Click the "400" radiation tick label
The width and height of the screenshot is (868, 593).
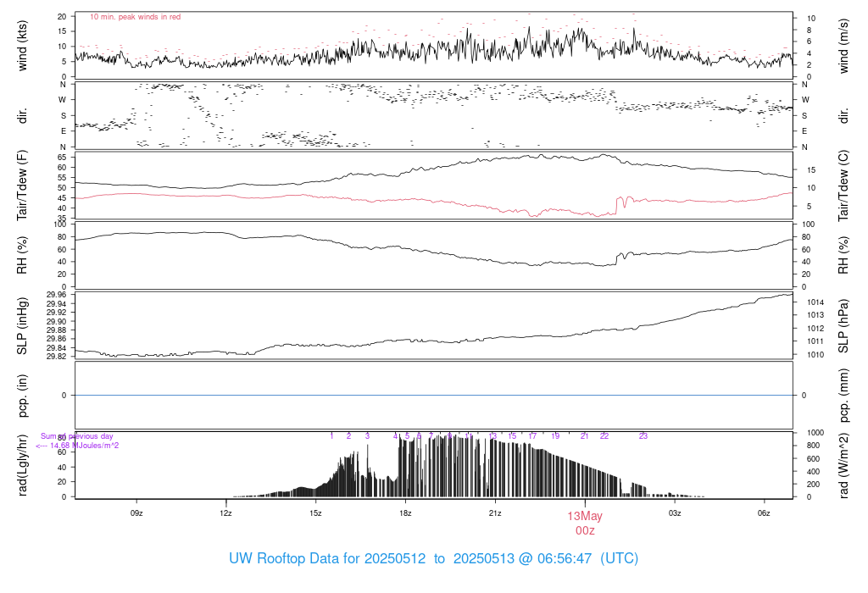pyautogui.click(x=813, y=472)
